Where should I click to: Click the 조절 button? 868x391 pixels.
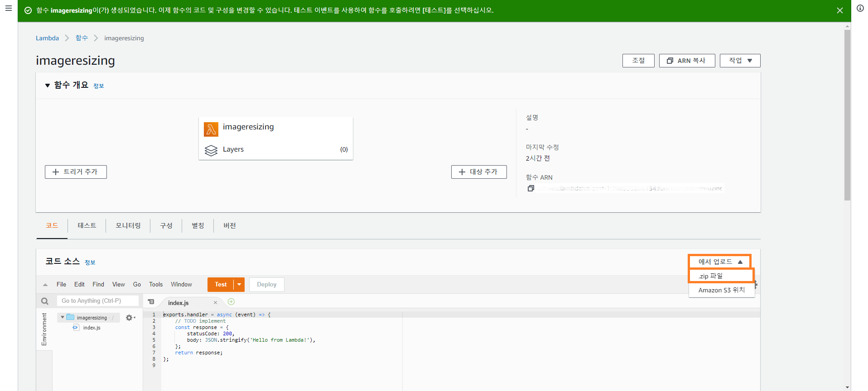tap(638, 61)
